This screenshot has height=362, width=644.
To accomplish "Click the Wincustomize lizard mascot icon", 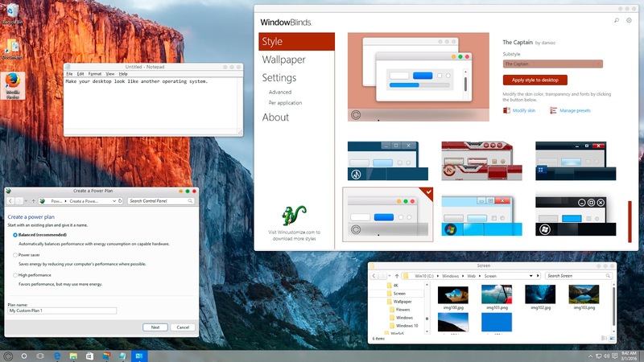I will tap(294, 216).
